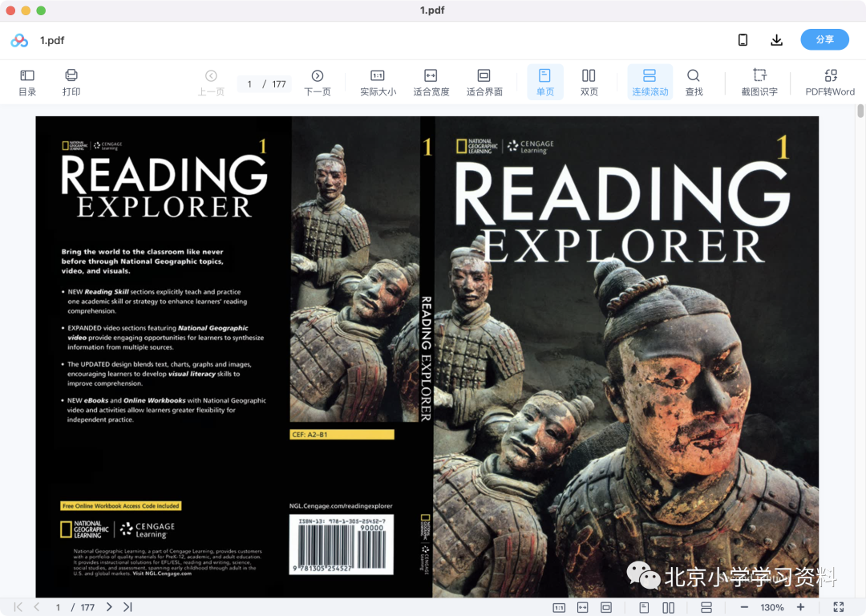
Task: Go to previous page via bottom bar arrow
Action: click(x=37, y=607)
